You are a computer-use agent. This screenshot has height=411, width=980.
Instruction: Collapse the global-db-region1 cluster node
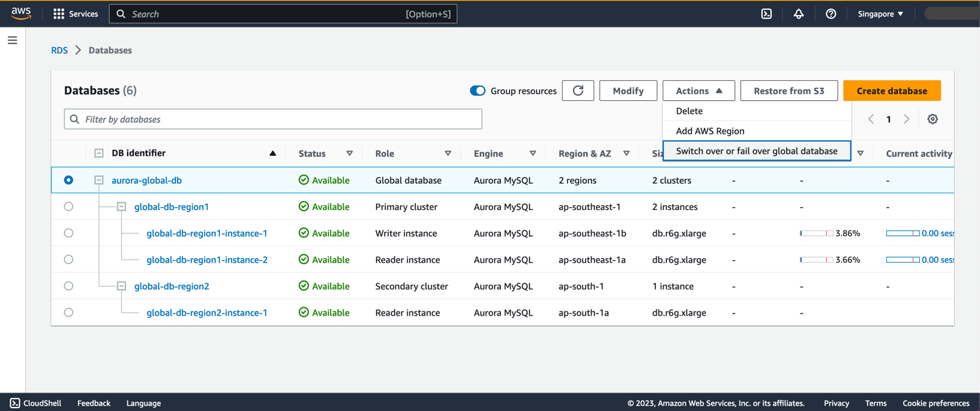point(121,207)
